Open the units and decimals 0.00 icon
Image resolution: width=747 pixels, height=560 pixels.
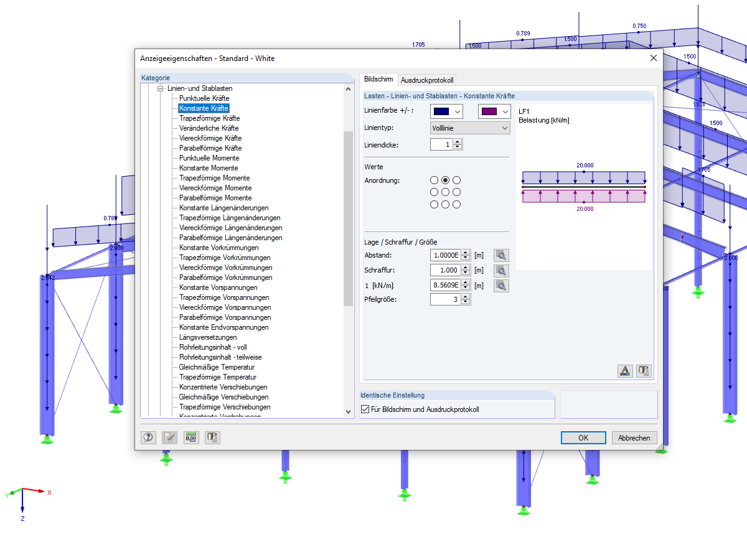[190, 437]
